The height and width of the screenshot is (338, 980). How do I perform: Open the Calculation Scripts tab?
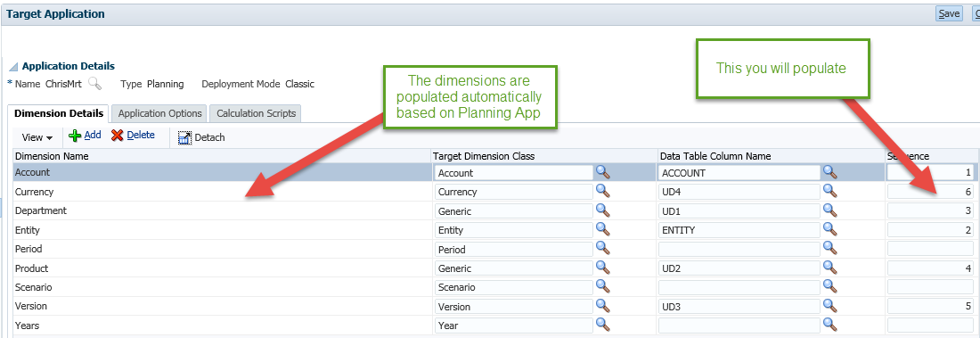point(257,113)
